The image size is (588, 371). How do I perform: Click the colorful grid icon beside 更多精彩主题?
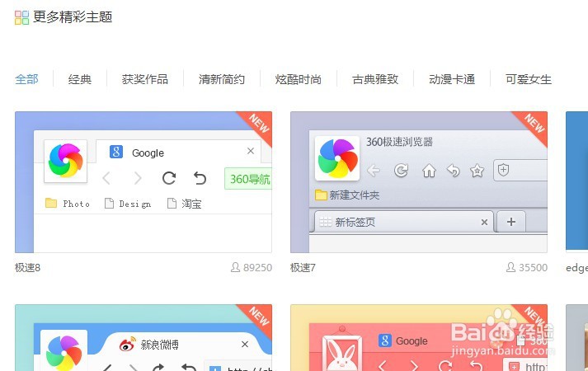point(21,17)
